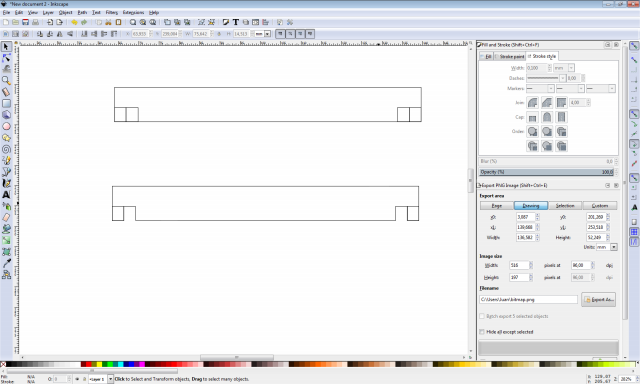Open the Object menu
640x384 pixels.
(x=65, y=13)
